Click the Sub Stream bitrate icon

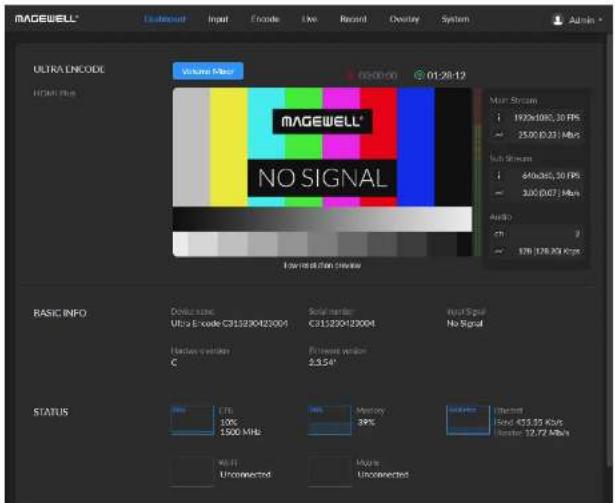point(499,193)
